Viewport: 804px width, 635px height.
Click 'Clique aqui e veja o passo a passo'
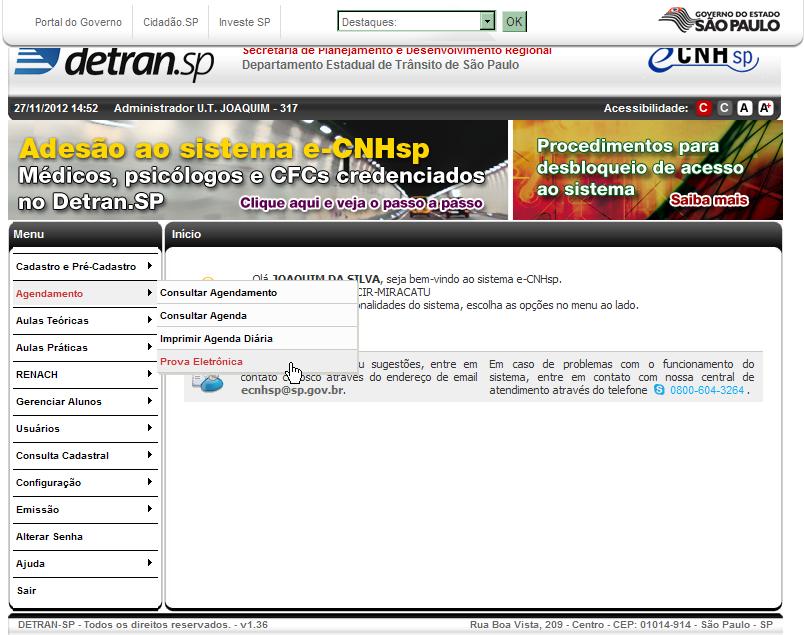(361, 203)
